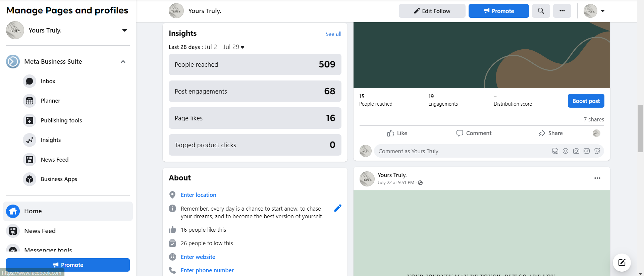This screenshot has width=644, height=276.
Task: Like the post
Action: [397, 133]
